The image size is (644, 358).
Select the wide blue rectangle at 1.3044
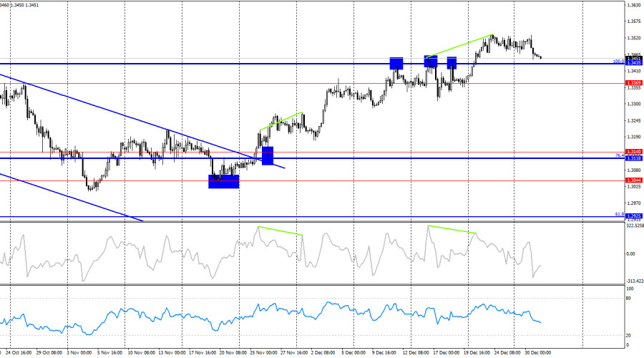pyautogui.click(x=223, y=182)
